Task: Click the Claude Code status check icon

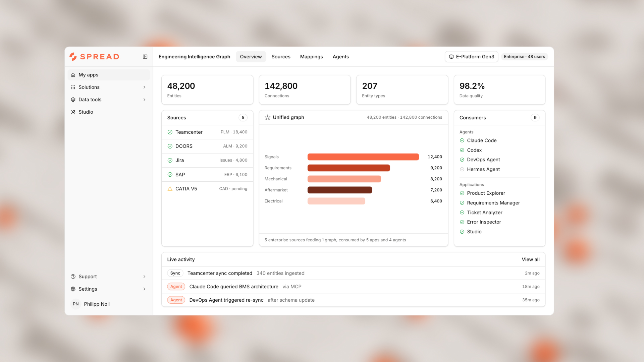Action: point(462,140)
